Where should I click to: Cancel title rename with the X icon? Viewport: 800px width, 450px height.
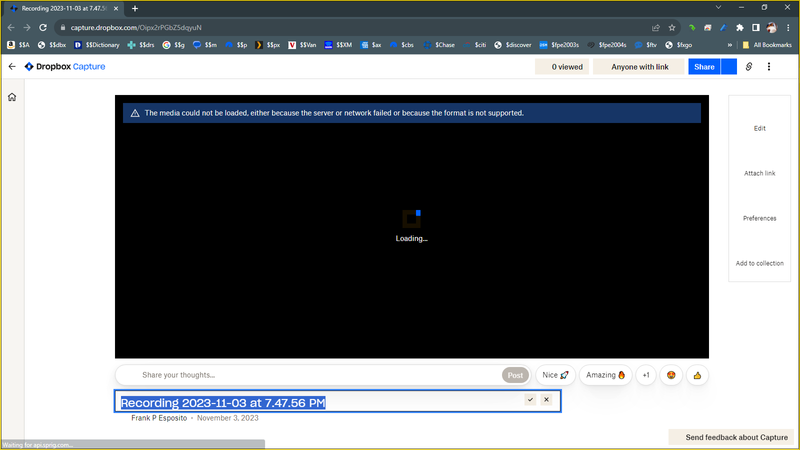point(546,399)
